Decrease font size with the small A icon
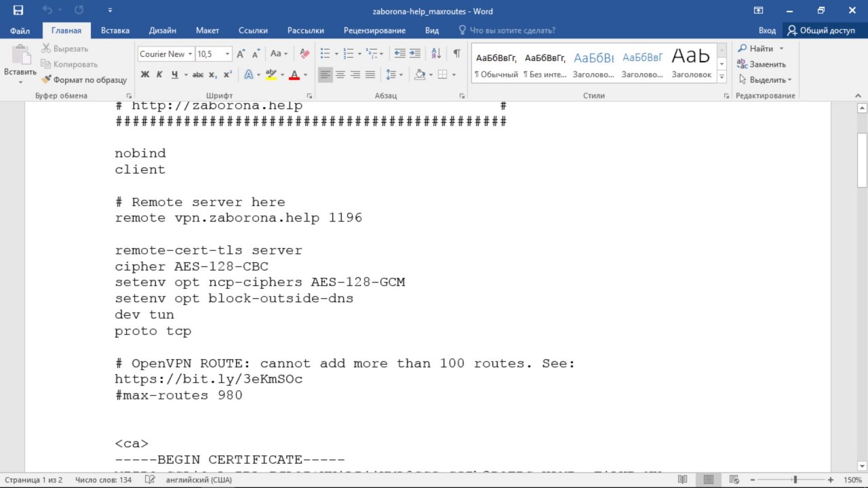The image size is (868, 488). tap(256, 54)
